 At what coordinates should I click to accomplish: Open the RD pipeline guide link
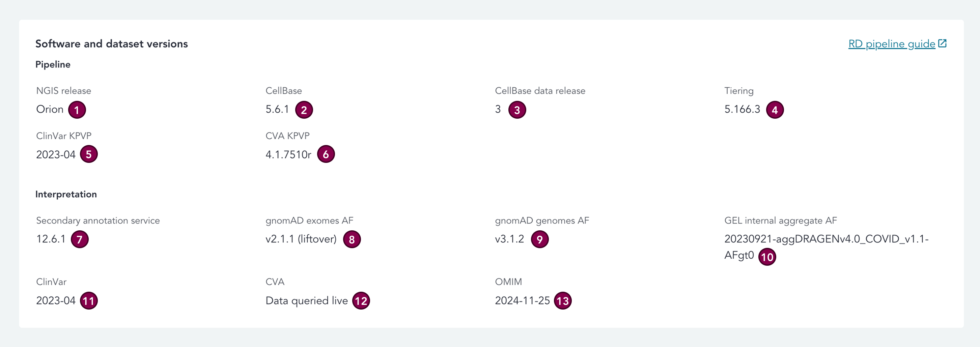pyautogui.click(x=892, y=44)
